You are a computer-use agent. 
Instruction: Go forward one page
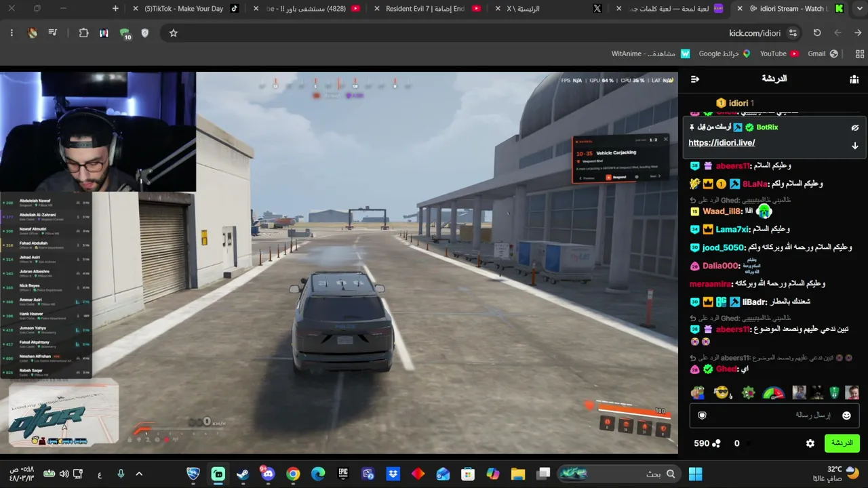(x=837, y=33)
